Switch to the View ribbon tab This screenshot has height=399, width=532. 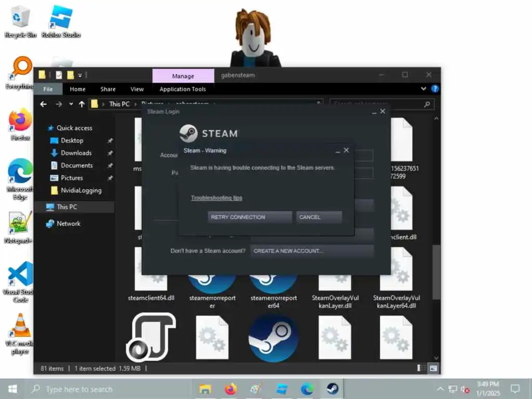pyautogui.click(x=137, y=89)
